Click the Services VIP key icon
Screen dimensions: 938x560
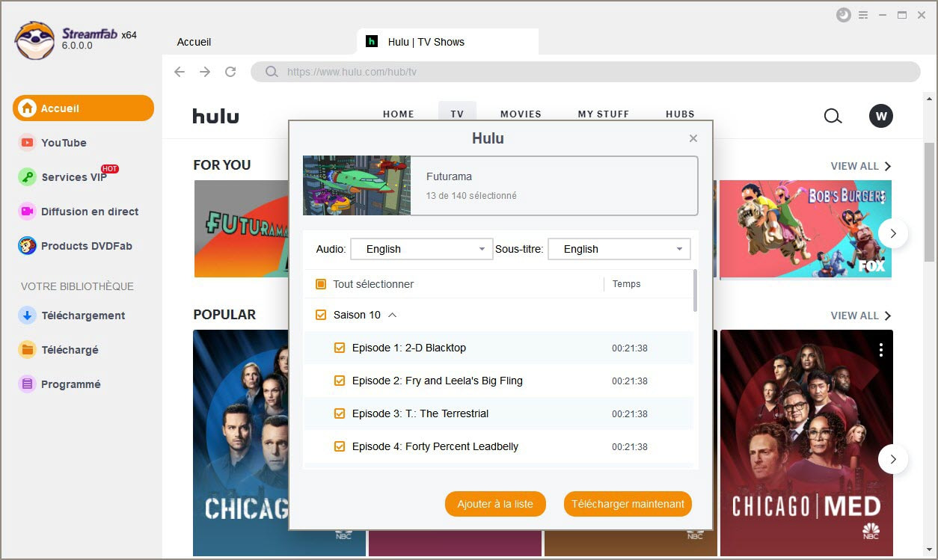click(x=27, y=177)
